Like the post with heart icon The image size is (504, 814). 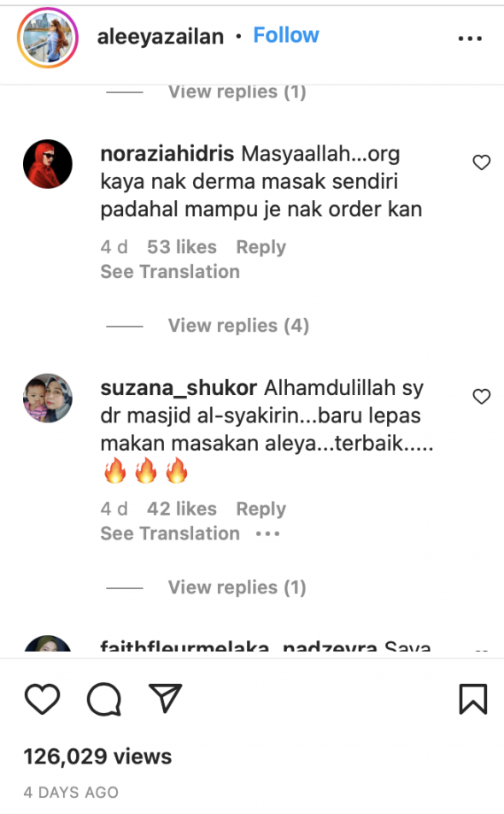42,699
